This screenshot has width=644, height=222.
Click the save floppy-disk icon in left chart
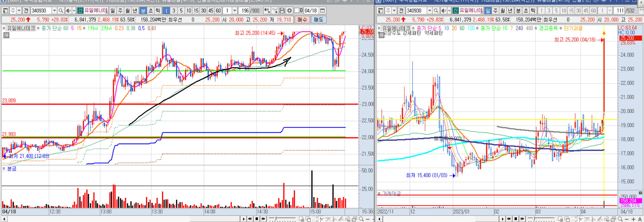click(282, 11)
